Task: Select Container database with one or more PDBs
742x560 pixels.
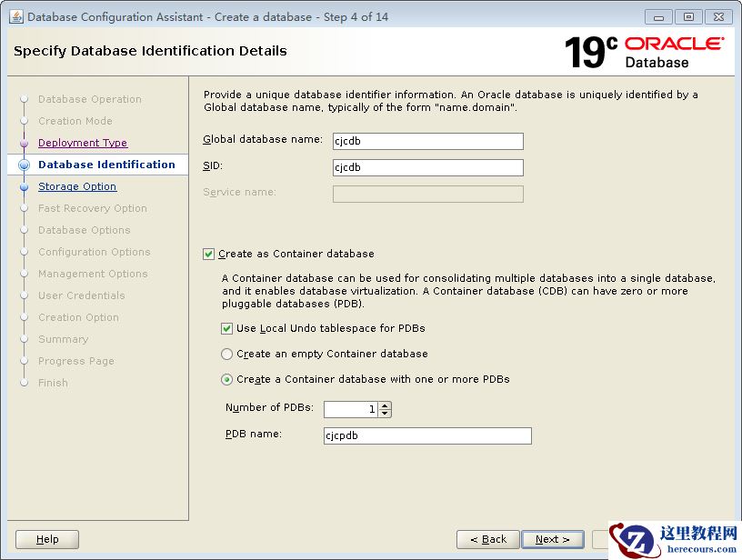Action: (227, 379)
